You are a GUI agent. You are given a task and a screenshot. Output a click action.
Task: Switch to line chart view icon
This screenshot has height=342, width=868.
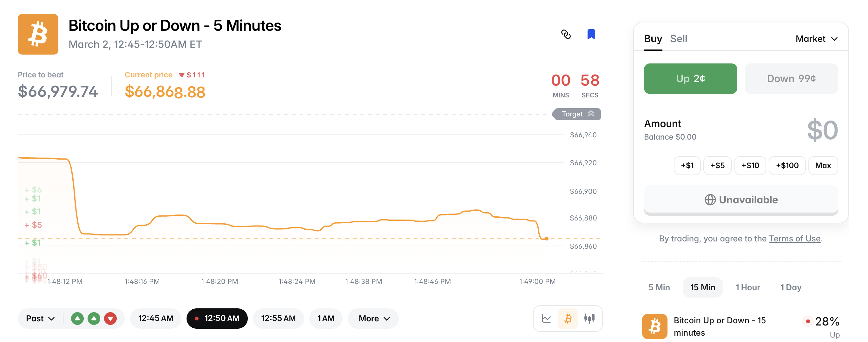pos(546,319)
